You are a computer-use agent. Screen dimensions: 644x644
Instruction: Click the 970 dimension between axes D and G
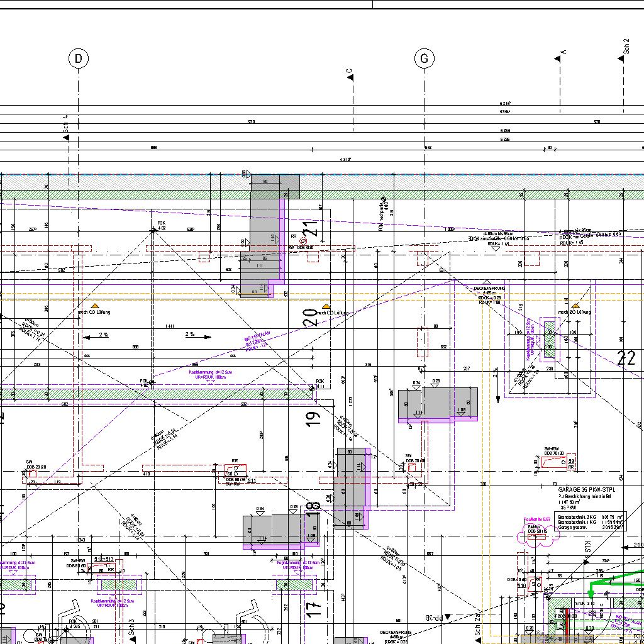252,121
